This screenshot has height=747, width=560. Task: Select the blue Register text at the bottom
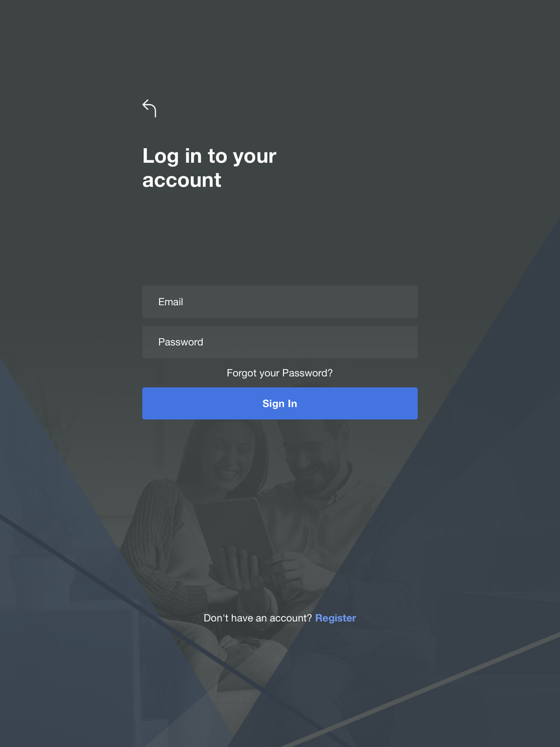click(335, 618)
